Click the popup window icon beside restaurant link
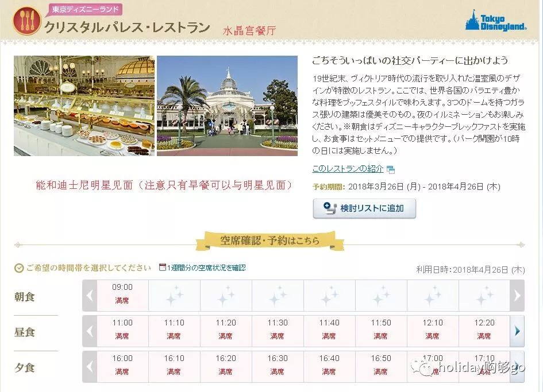Viewport: 543px width, 392px height. (x=391, y=169)
